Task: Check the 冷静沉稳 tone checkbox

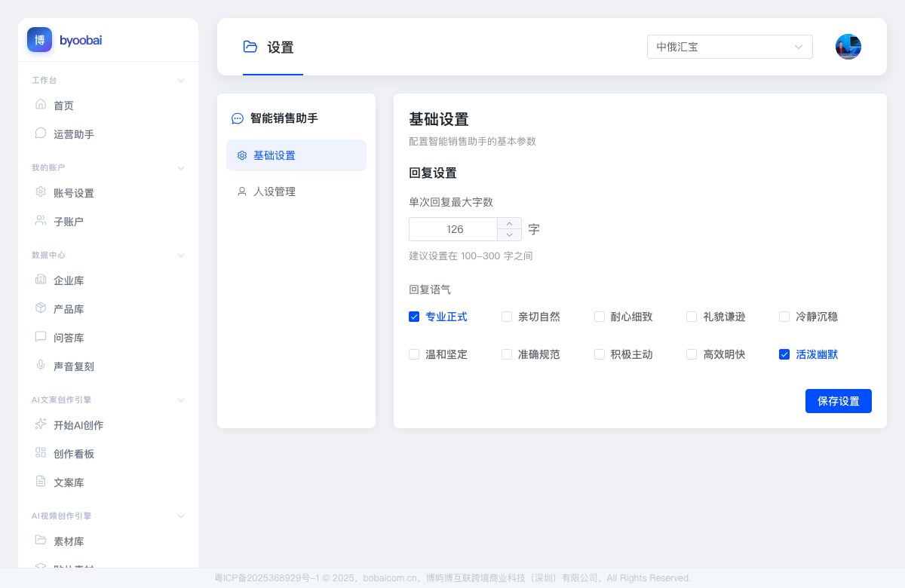Action: 784,317
